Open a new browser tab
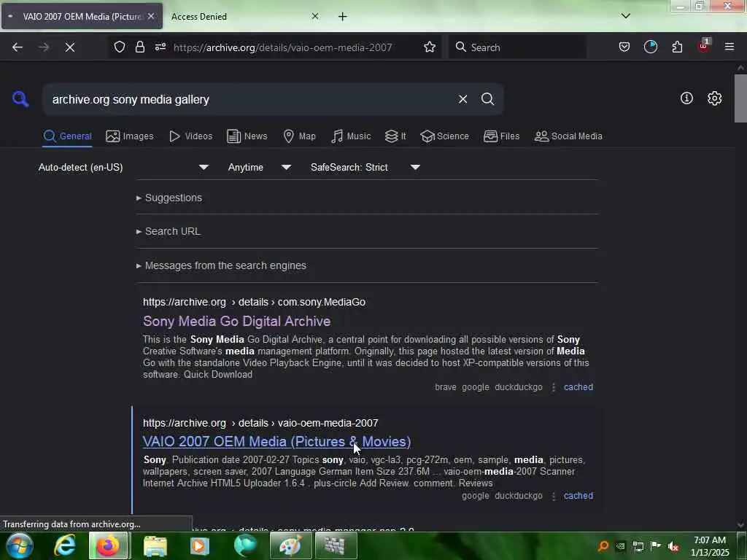 pos(343,17)
